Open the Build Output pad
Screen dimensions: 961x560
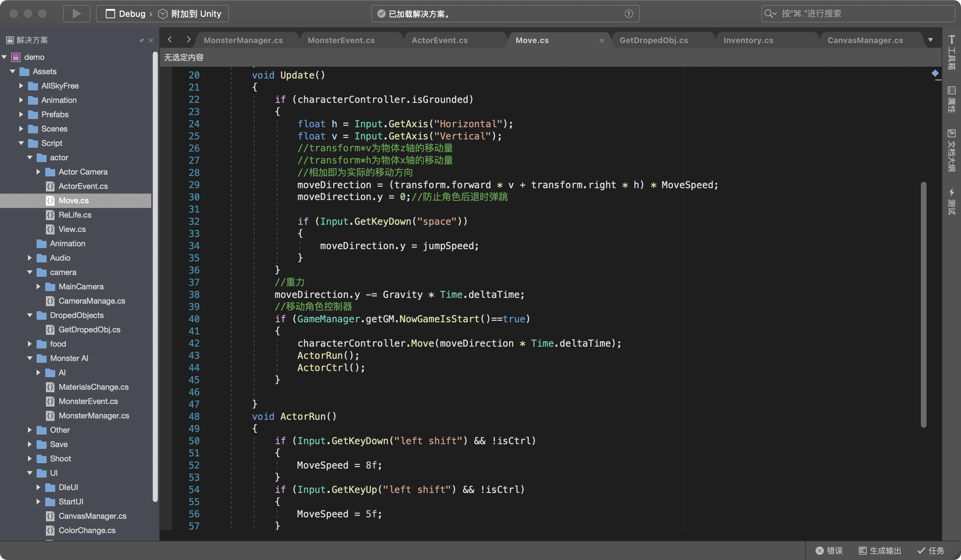[880, 550]
